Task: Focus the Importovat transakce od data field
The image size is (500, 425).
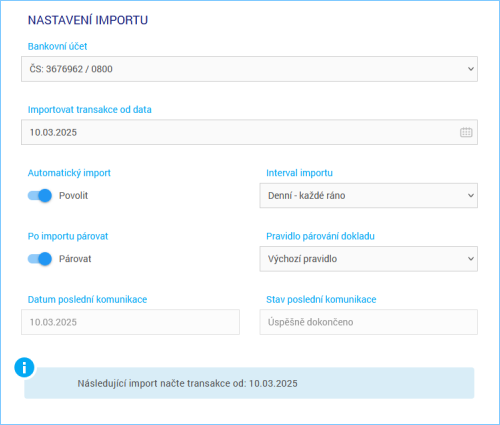Action: [249, 132]
